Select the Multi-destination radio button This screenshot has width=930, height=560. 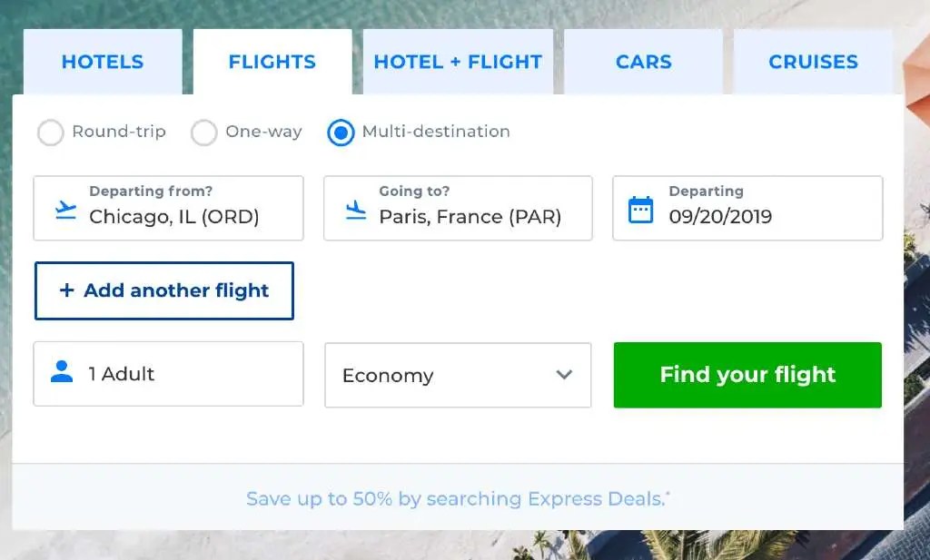click(341, 133)
